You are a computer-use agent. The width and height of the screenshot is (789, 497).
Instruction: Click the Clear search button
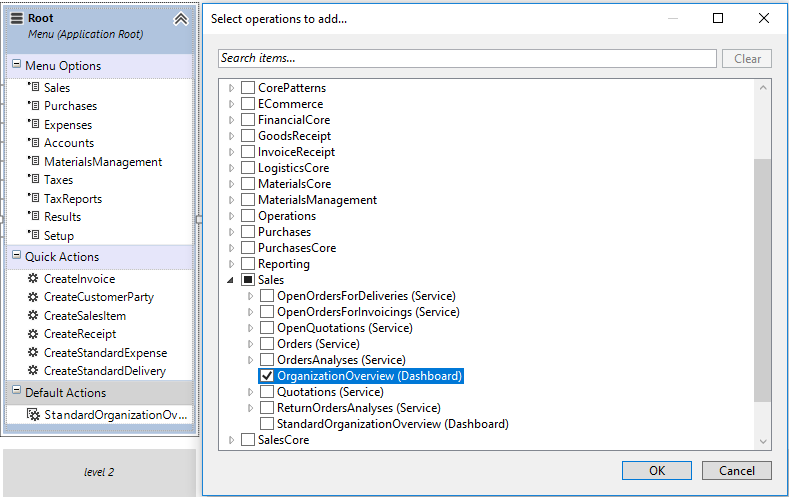[747, 58]
